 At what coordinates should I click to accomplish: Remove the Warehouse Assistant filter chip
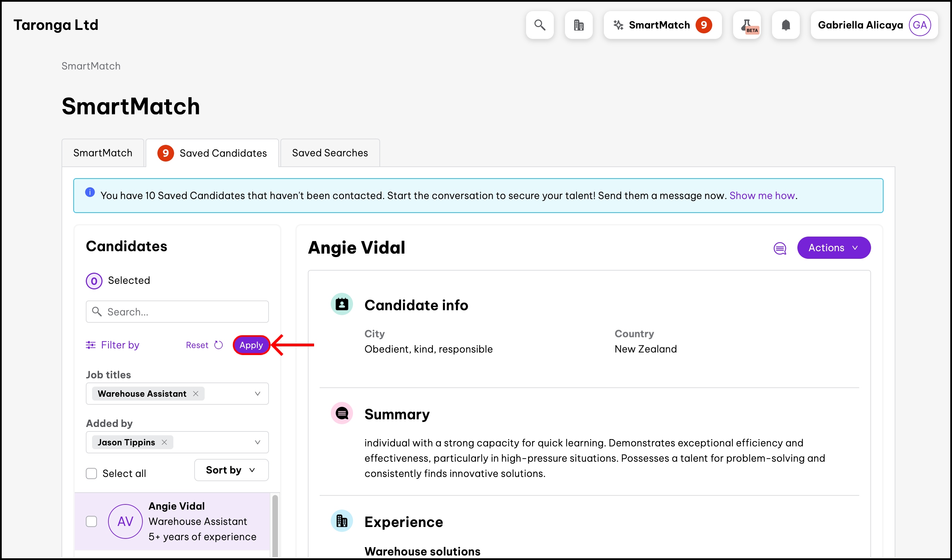[196, 394]
